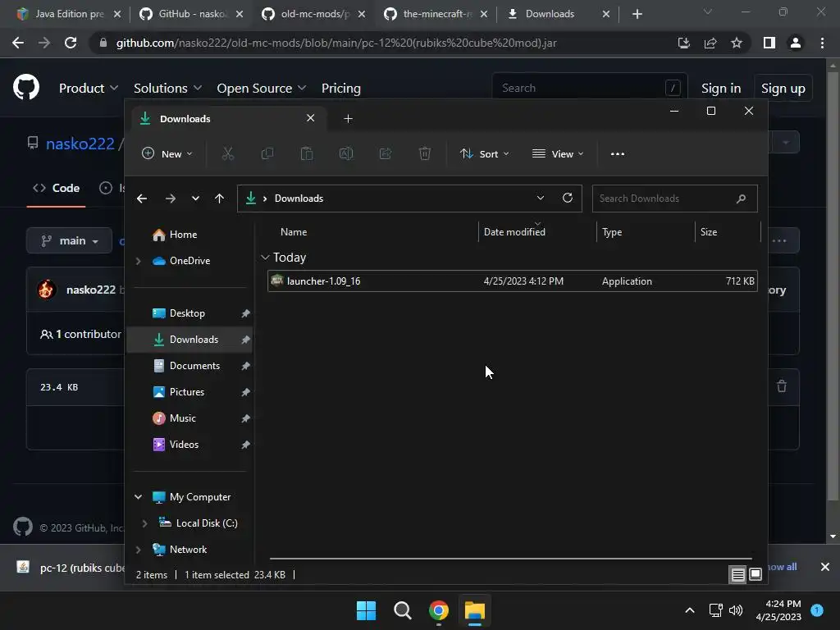
Task: Open the View dropdown in Explorer
Action: click(558, 153)
